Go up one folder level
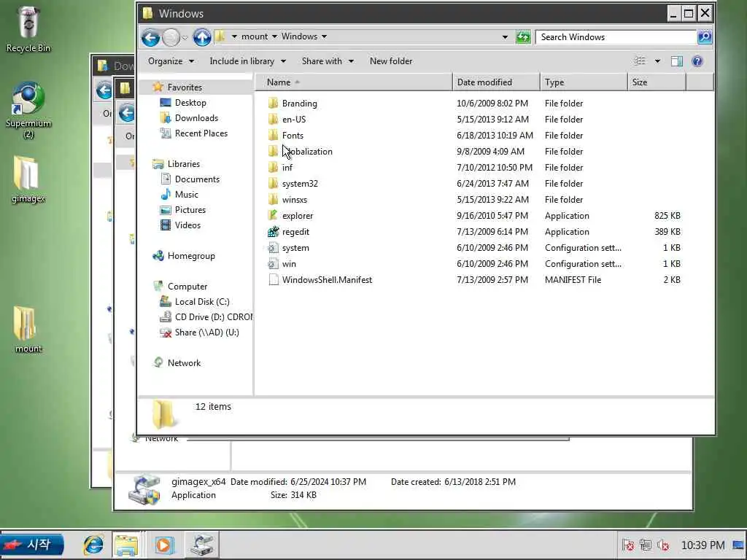 tap(202, 37)
